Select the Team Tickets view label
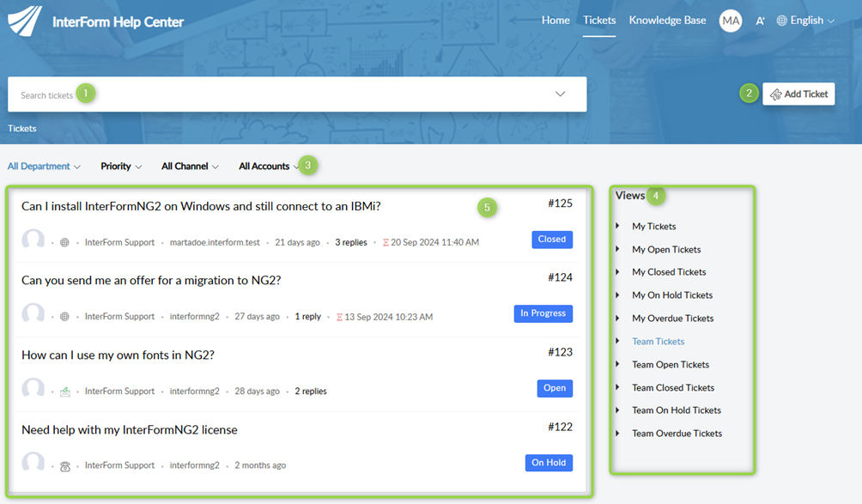The width and height of the screenshot is (862, 504). click(x=658, y=342)
